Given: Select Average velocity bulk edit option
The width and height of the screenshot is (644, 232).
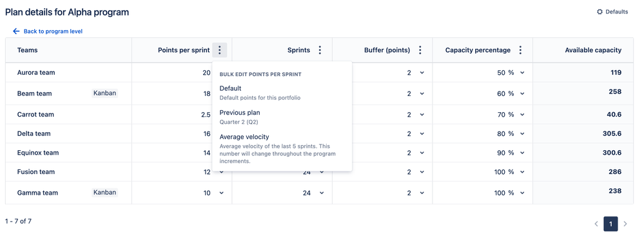Looking at the screenshot, I should pos(282,148).
